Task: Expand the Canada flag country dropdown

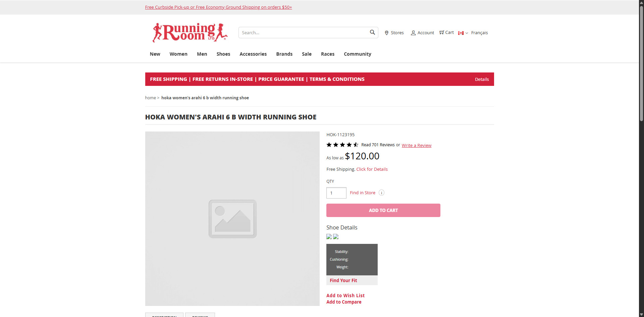Action: click(x=463, y=33)
